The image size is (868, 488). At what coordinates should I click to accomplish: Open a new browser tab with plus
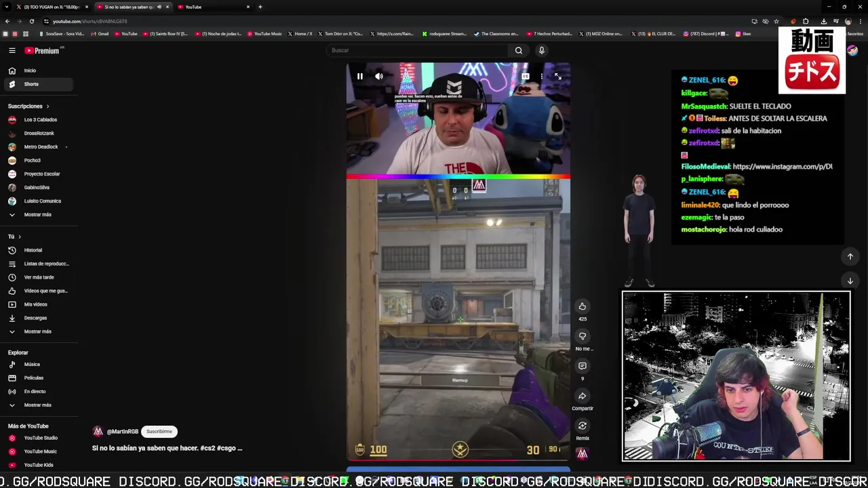260,7
